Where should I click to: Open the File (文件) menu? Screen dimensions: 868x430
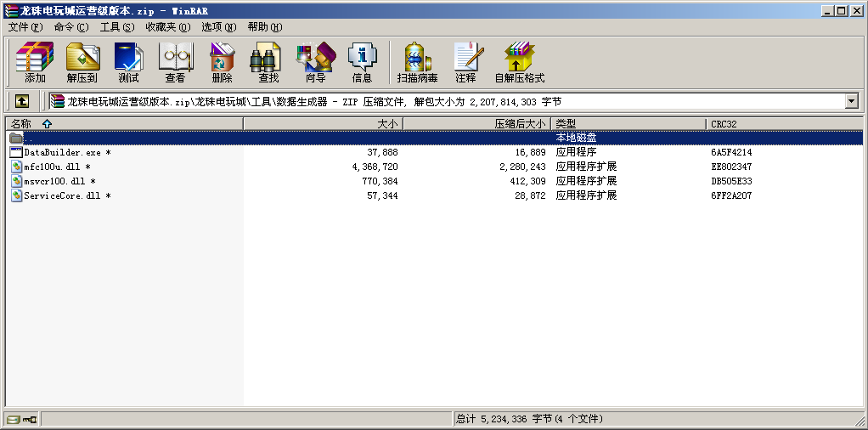click(25, 27)
